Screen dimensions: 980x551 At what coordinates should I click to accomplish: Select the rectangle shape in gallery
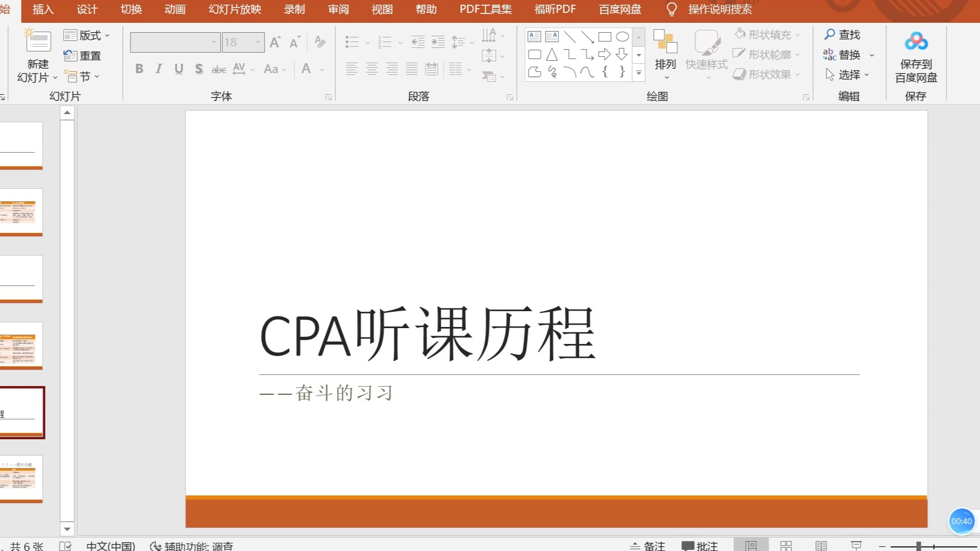tap(605, 37)
